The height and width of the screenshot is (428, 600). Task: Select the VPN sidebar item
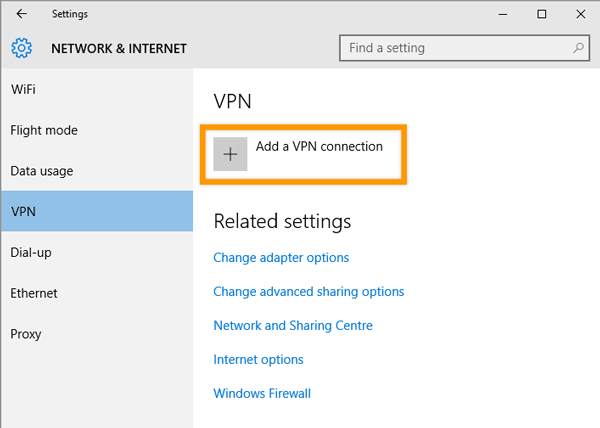tap(23, 211)
